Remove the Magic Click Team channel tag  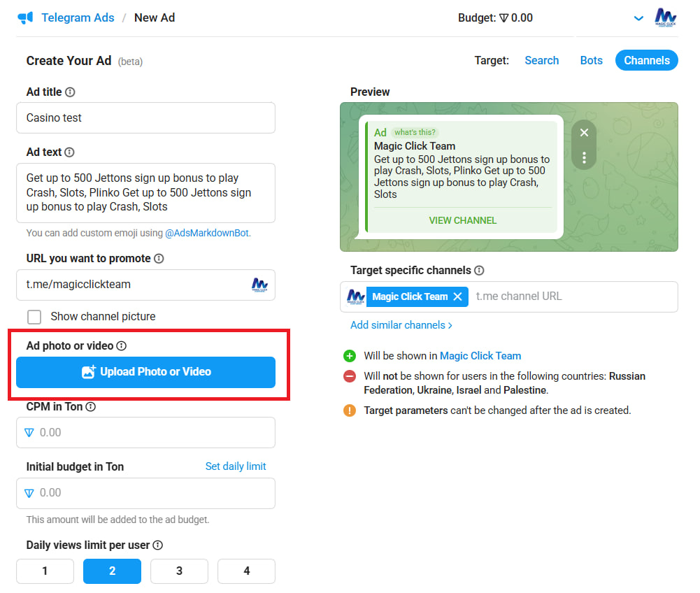(457, 296)
